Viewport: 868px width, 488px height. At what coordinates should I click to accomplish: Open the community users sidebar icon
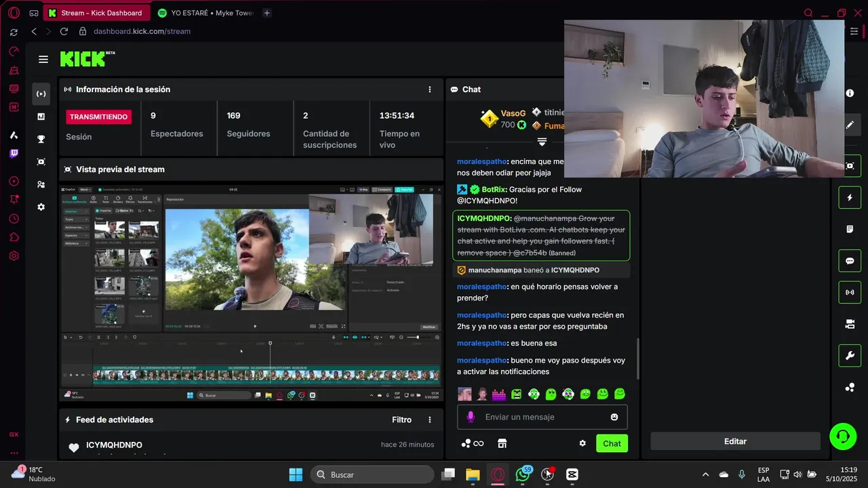pyautogui.click(x=41, y=184)
